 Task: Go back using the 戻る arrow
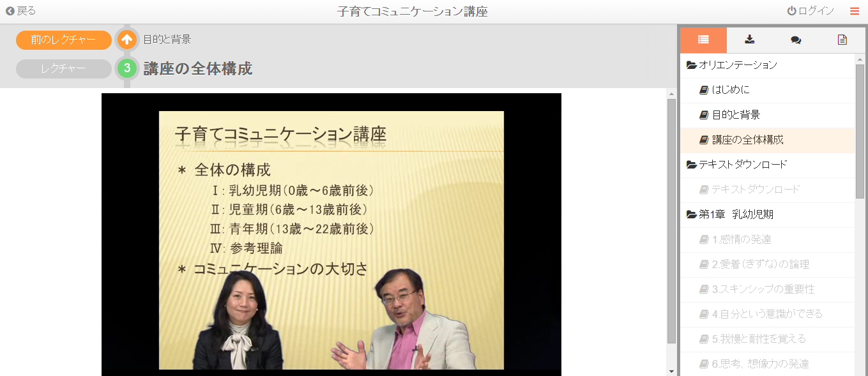coord(21,11)
